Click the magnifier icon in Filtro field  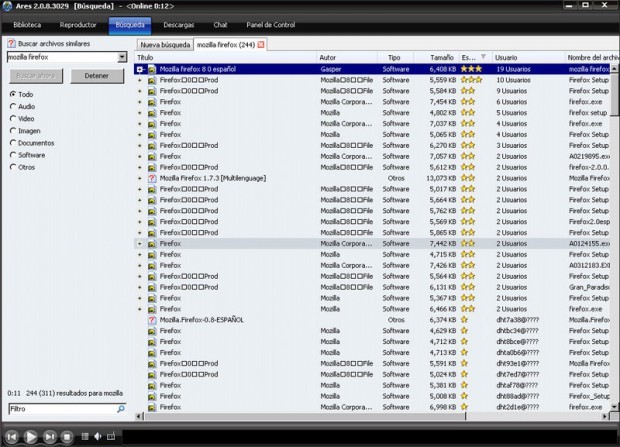(121, 409)
